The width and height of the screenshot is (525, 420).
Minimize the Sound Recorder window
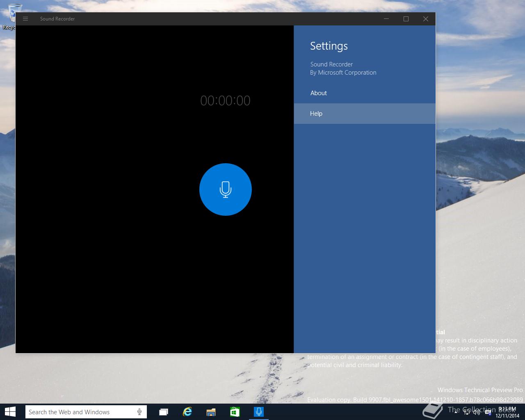[386, 19]
